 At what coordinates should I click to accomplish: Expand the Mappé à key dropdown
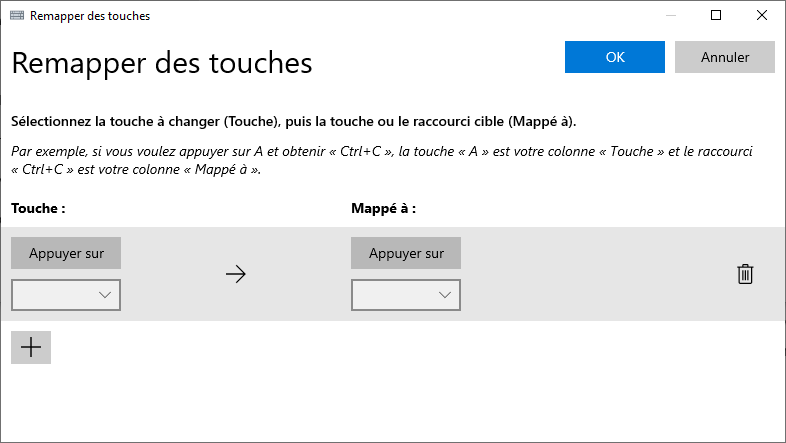coord(406,295)
